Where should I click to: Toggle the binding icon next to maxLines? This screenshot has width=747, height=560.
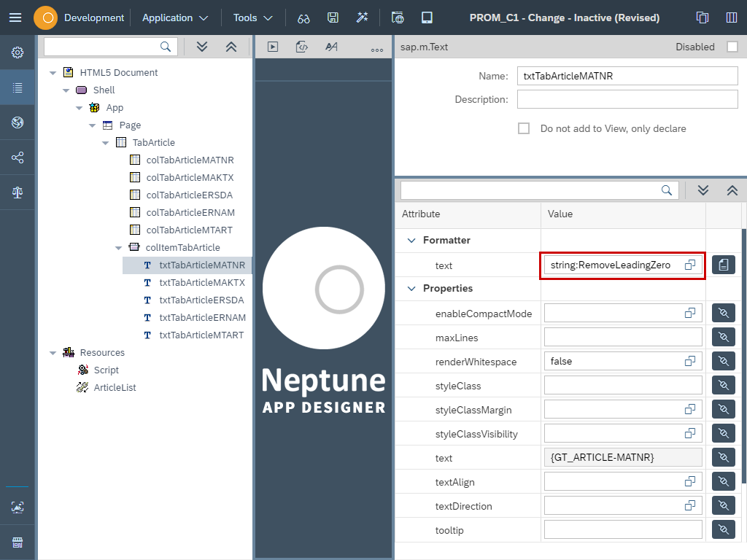[x=723, y=336]
